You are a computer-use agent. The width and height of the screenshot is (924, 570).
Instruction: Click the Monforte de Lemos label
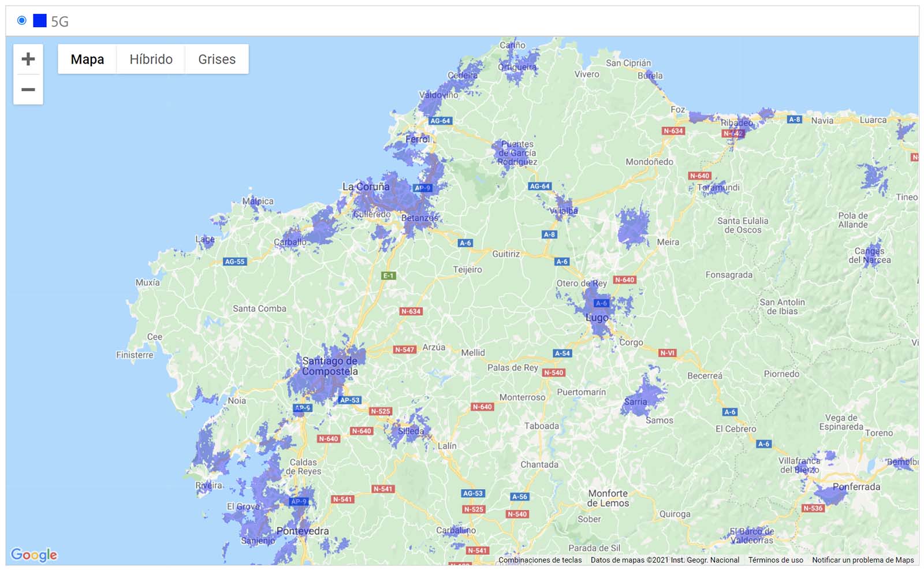[x=608, y=498]
